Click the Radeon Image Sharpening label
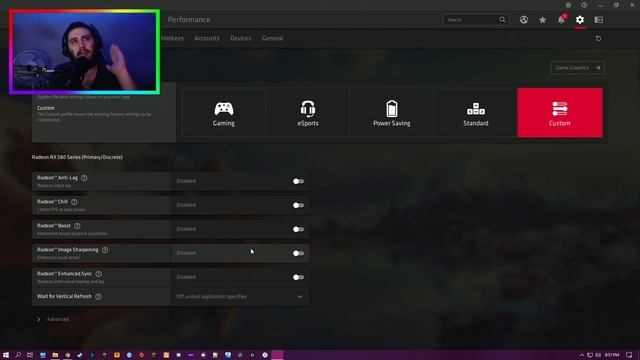640x360 pixels. coord(68,250)
